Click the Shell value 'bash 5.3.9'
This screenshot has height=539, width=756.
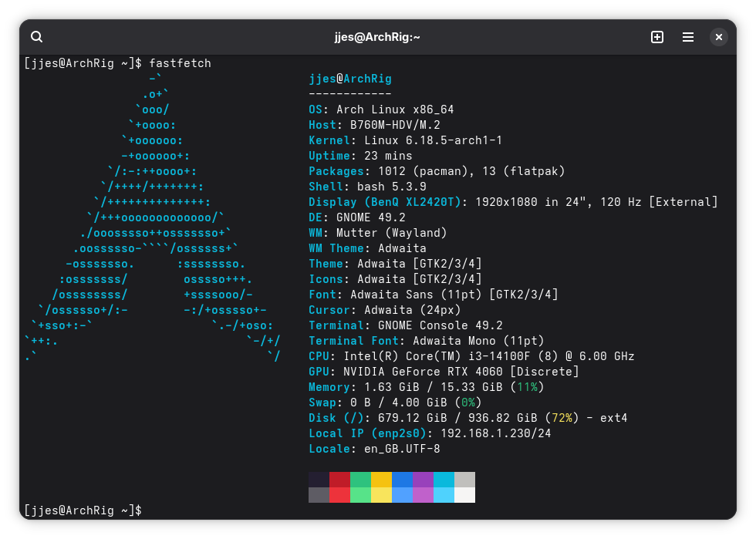[x=392, y=187]
